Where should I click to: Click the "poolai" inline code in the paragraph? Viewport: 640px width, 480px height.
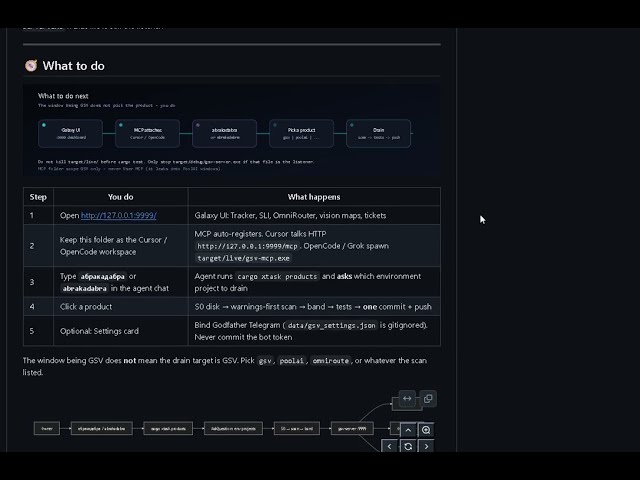[292, 361]
